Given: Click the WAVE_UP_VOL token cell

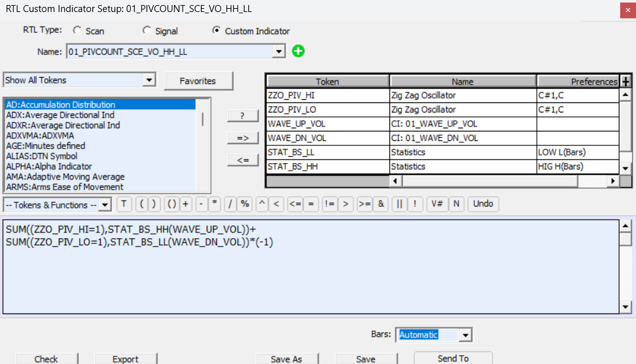Looking at the screenshot, I should [x=327, y=124].
